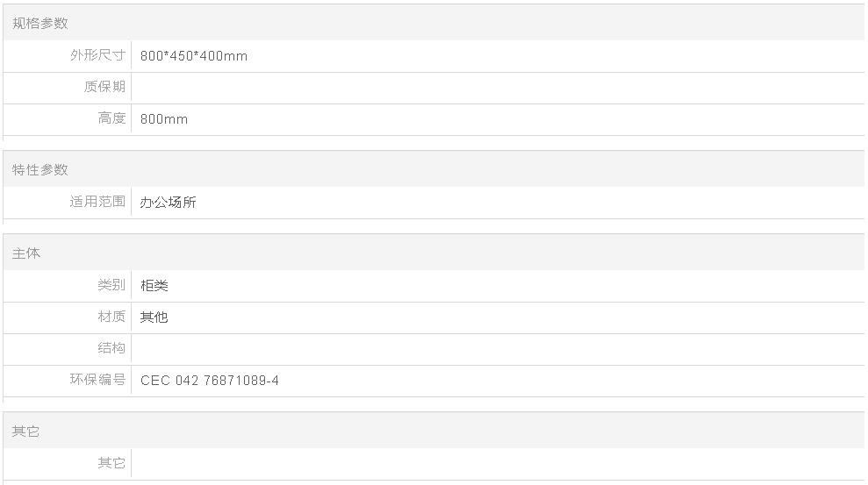Screen dimensions: 868x485
Task: Select the 质保期 row label
Action: click(105, 87)
